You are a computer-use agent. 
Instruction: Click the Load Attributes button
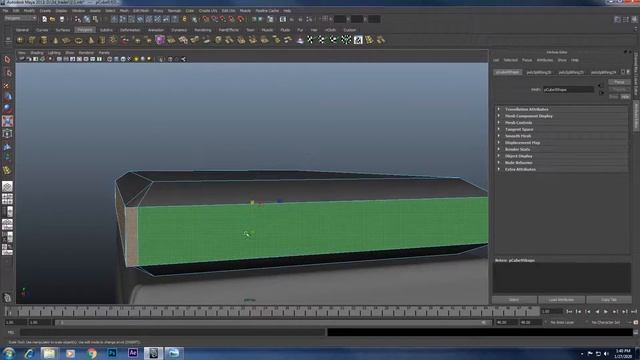point(561,300)
